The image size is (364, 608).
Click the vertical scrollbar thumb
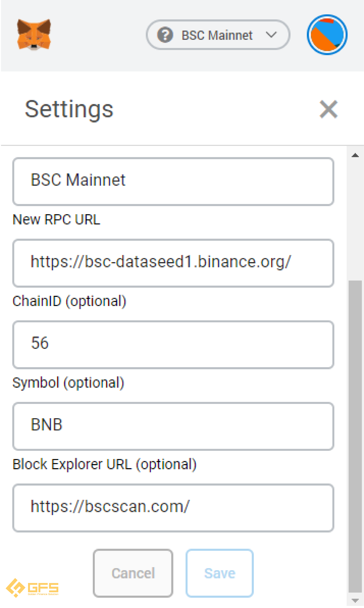pos(355,436)
